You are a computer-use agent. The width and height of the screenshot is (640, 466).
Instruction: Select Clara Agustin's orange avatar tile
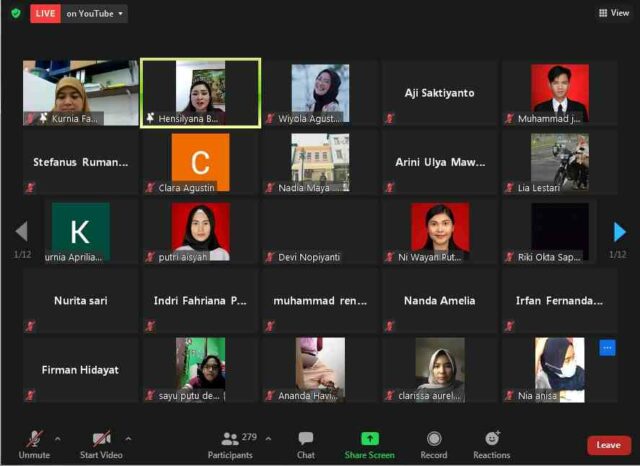pyautogui.click(x=200, y=162)
